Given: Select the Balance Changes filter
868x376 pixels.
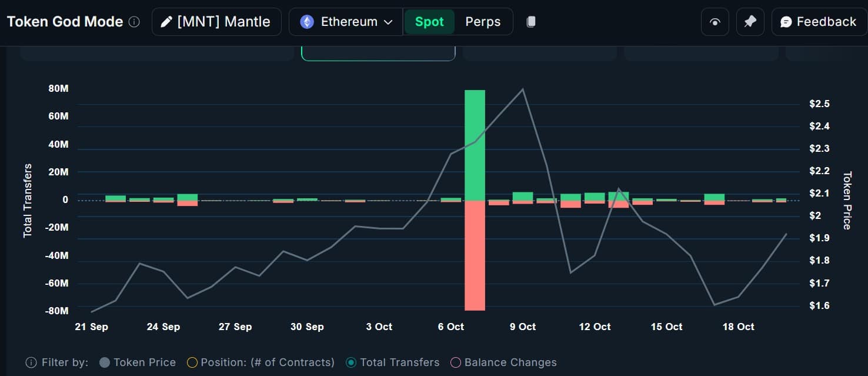Looking at the screenshot, I should pos(455,362).
